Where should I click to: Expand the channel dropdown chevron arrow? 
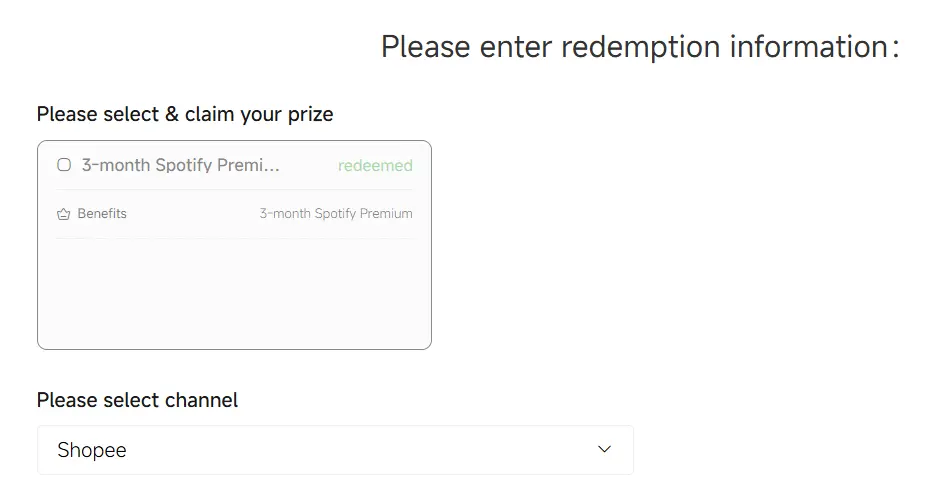604,450
